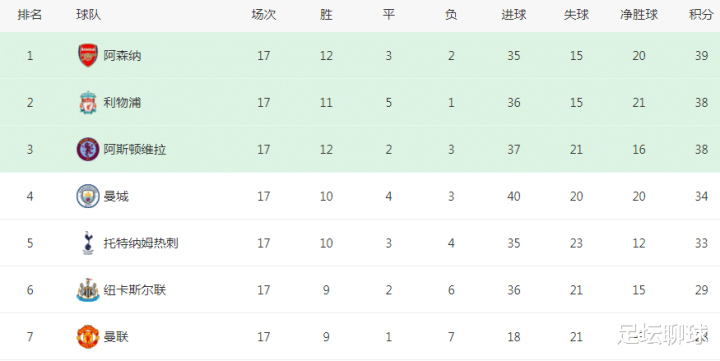Viewport: 720px width, 361px height.
Task: Select the 托特纳姆热刺 team name
Action: coord(141,243)
